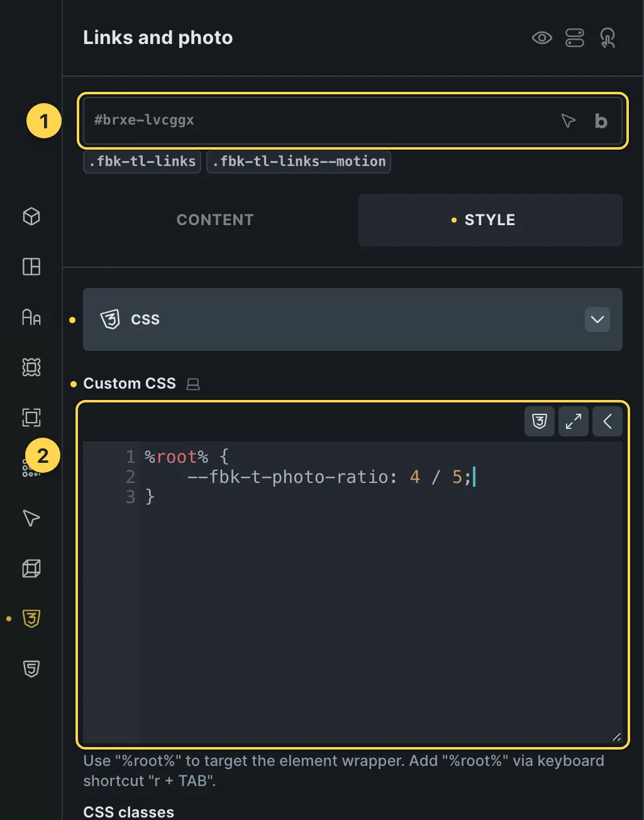This screenshot has width=644, height=820.
Task: Open the highlighted CSS3 icon in sidebar
Action: tap(31, 619)
